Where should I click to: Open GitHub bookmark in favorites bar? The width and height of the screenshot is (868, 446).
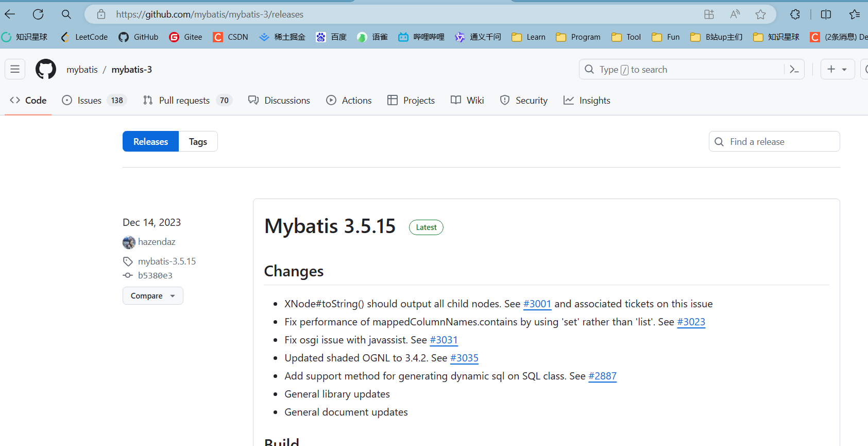139,37
